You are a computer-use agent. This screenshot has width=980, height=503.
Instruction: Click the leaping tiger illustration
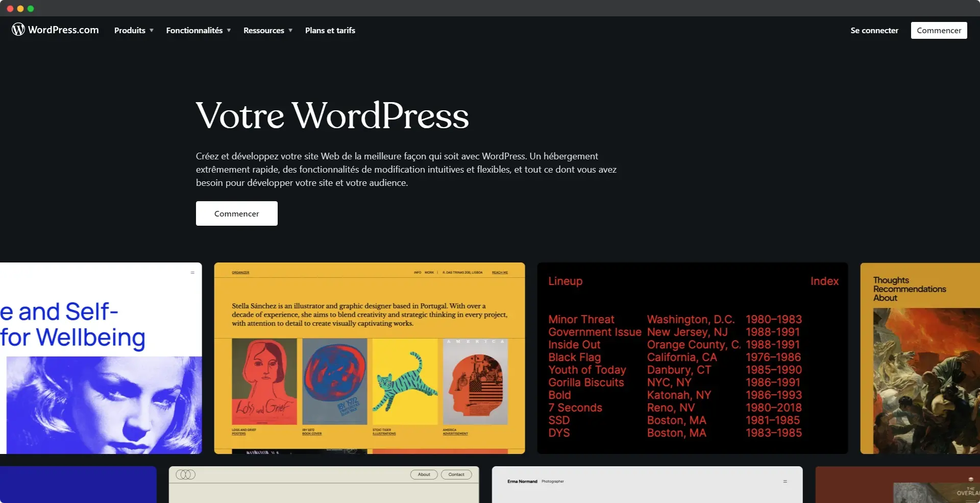[x=405, y=381]
